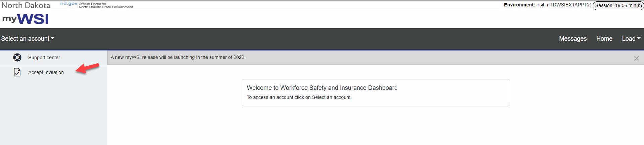Click the caret arrow beside Load
Image resolution: width=644 pixels, height=145 pixels.
(x=639, y=38)
